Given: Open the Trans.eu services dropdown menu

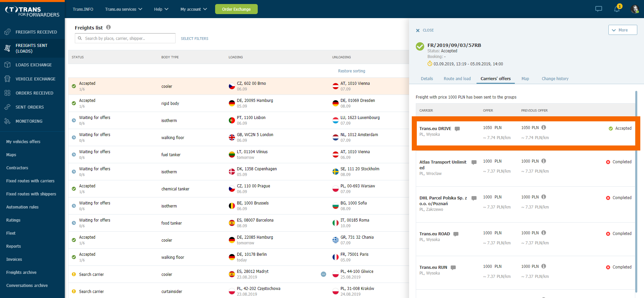Looking at the screenshot, I should (123, 9).
